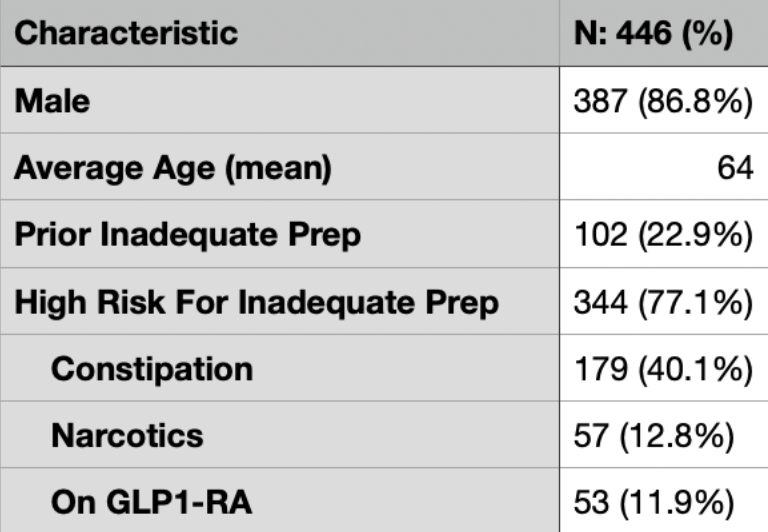
Task: Select the Characteristic header cell
Action: pyautogui.click(x=280, y=33)
